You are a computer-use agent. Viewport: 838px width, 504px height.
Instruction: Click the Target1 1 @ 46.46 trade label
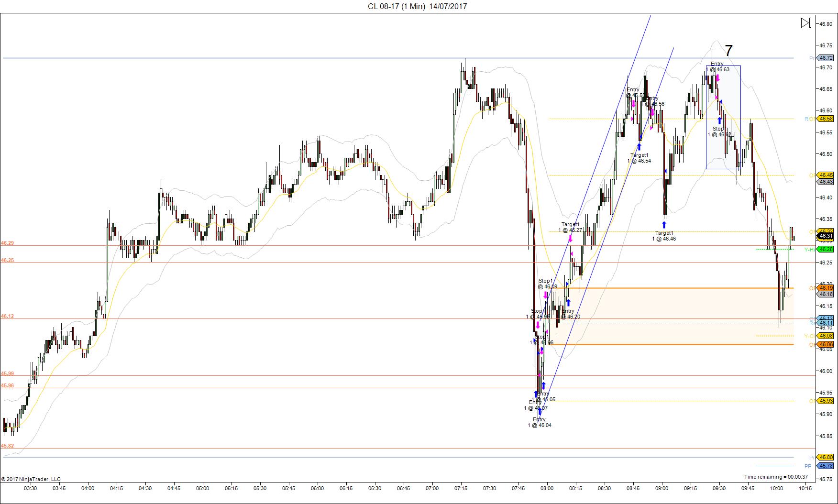click(x=664, y=236)
